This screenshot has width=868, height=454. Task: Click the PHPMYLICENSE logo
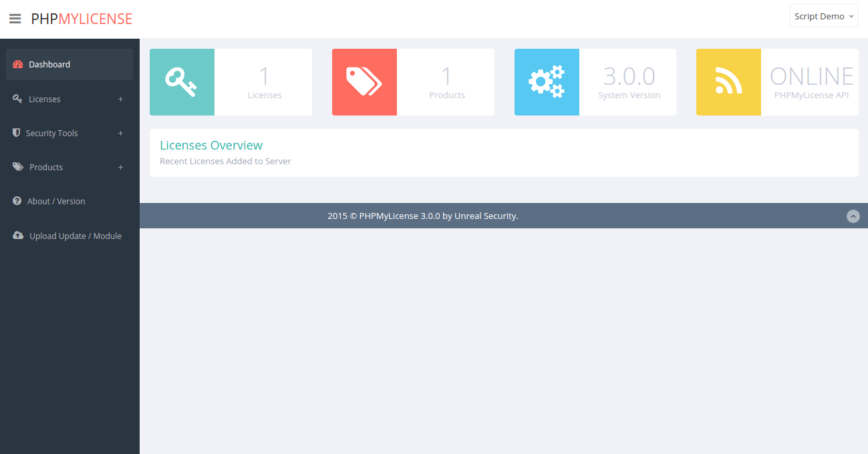tap(82, 19)
